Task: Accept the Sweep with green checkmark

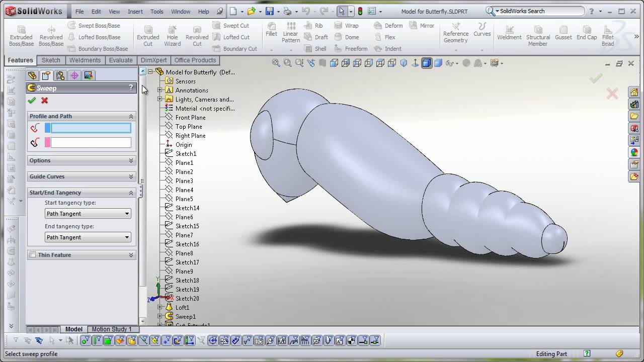Action: pos(32,101)
